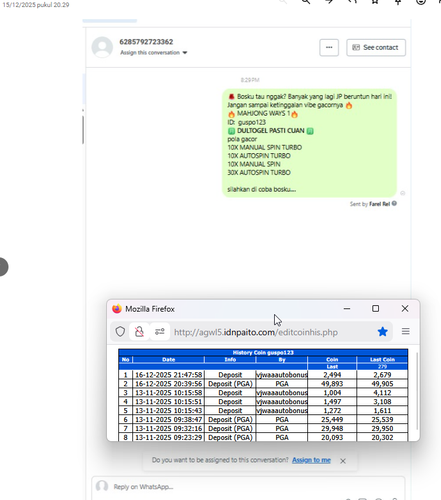Click the '15/12/2025 pukul 20.29' date label

[36, 5]
